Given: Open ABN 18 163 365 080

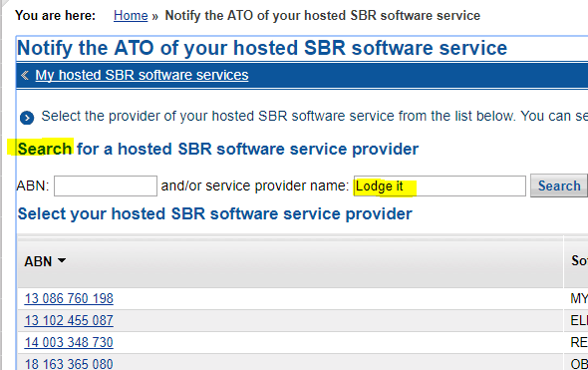Looking at the screenshot, I should point(69,364).
